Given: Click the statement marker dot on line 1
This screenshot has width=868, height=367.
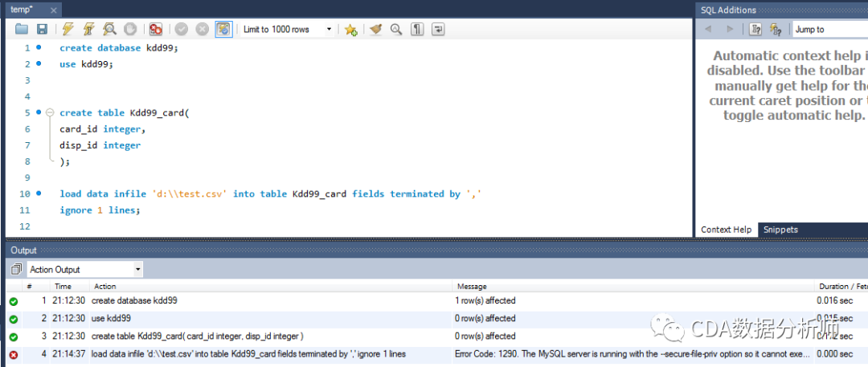Looking at the screenshot, I should click(39, 47).
